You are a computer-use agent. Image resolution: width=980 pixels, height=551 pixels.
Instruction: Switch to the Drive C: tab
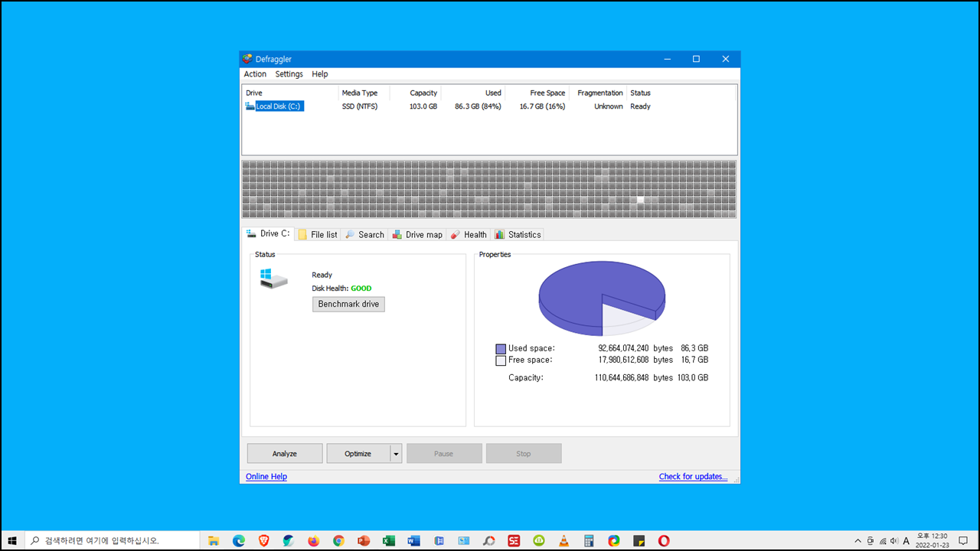268,234
